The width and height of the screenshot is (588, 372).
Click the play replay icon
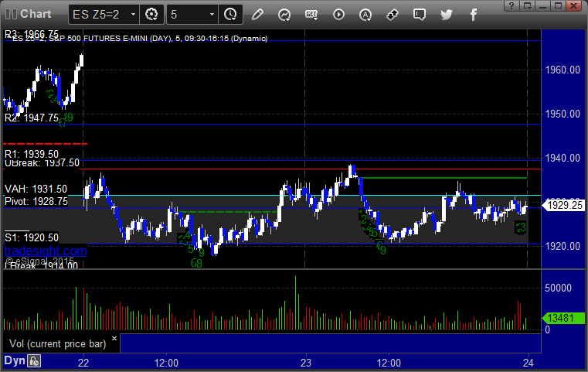pyautogui.click(x=338, y=15)
